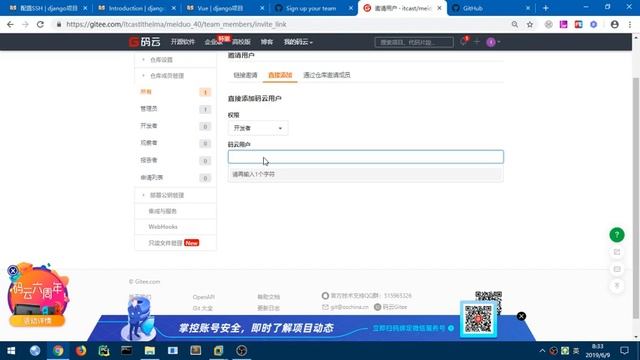Open the user avatar menu
Image resolution: width=640 pixels, height=360 pixels.
[x=493, y=42]
